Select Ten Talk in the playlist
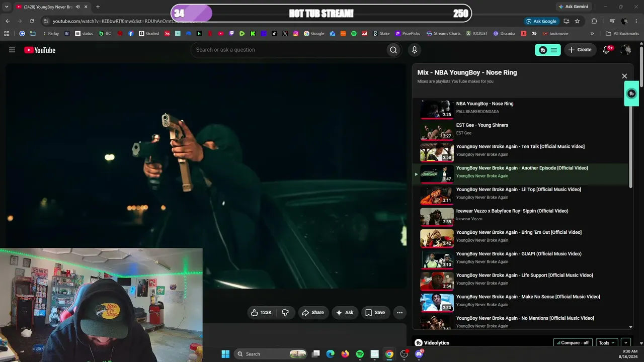644x362 pixels. pos(521,151)
